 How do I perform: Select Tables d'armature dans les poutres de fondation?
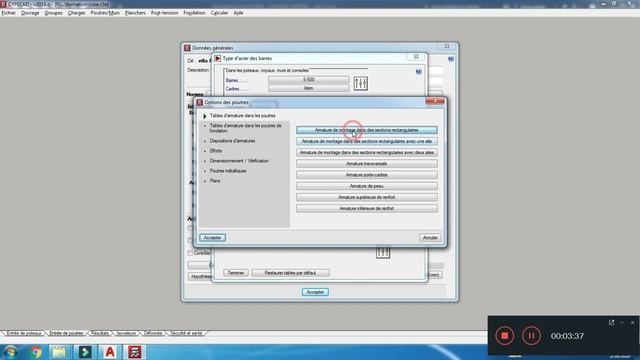(246, 128)
